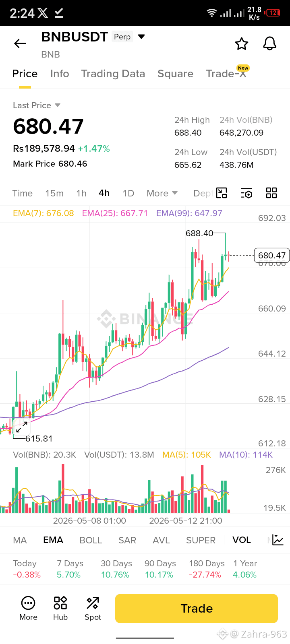Tap 7 Days 5.70% performance

[x=70, y=569]
